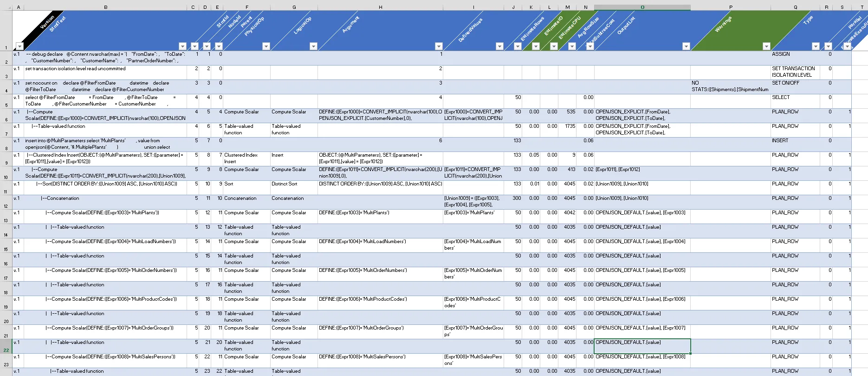The image size is (868, 376).
Task: Open the Version filter dropdown in column A
Action: click(19, 46)
